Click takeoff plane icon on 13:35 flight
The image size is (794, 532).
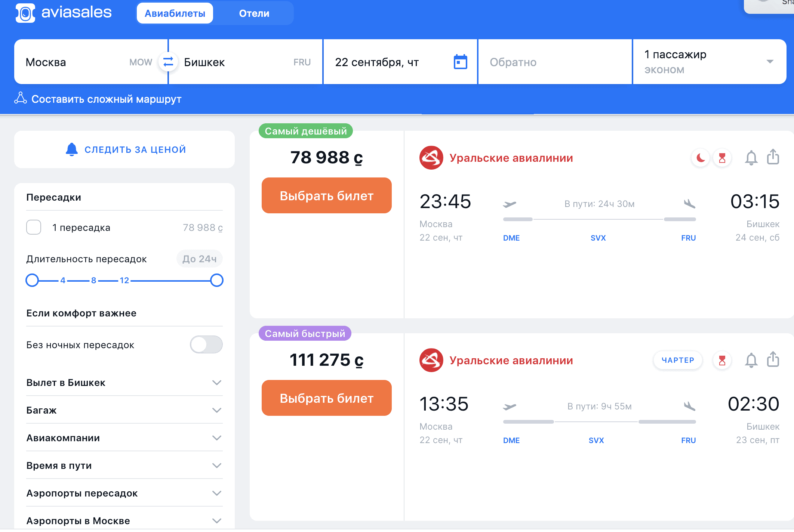pyautogui.click(x=510, y=406)
